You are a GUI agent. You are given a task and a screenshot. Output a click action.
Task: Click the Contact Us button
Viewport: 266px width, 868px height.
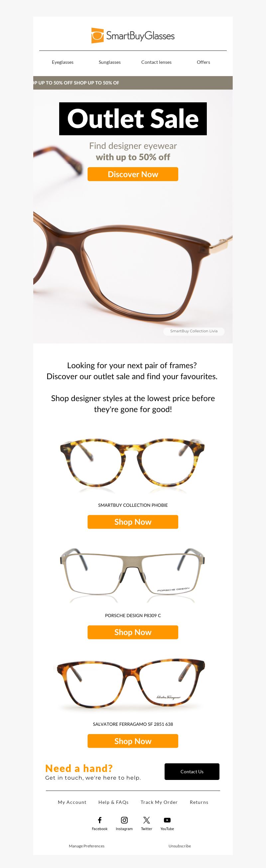pos(192,772)
